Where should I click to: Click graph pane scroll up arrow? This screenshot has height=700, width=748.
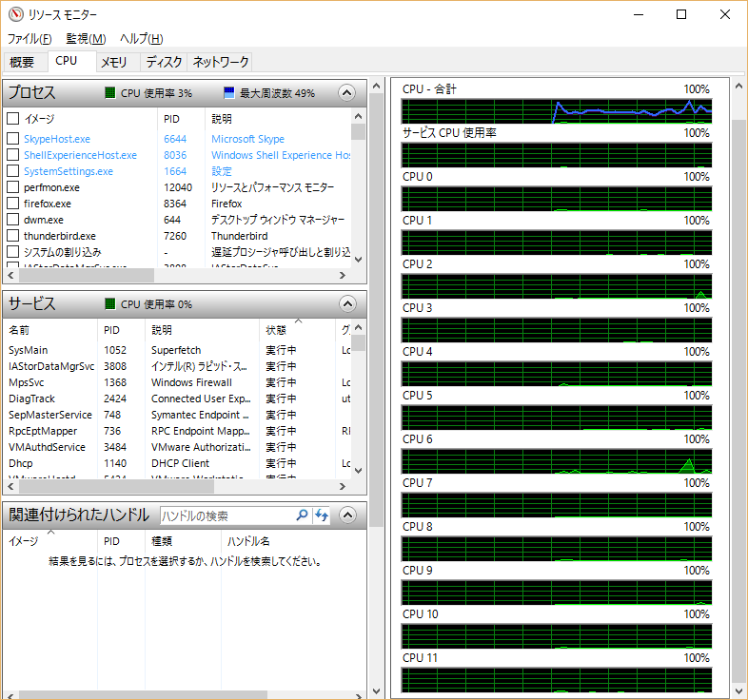(738, 87)
